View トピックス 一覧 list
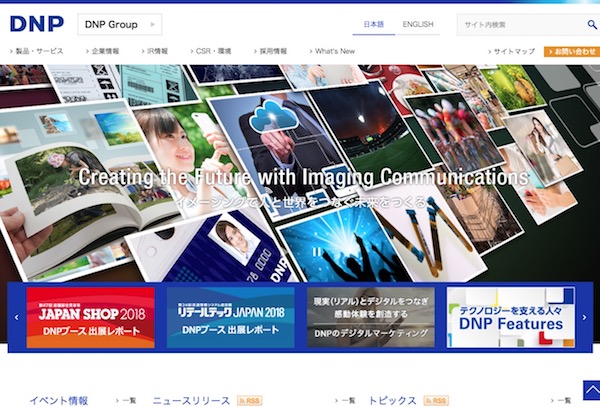Screen dimensions: 600x407 tap(561, 400)
